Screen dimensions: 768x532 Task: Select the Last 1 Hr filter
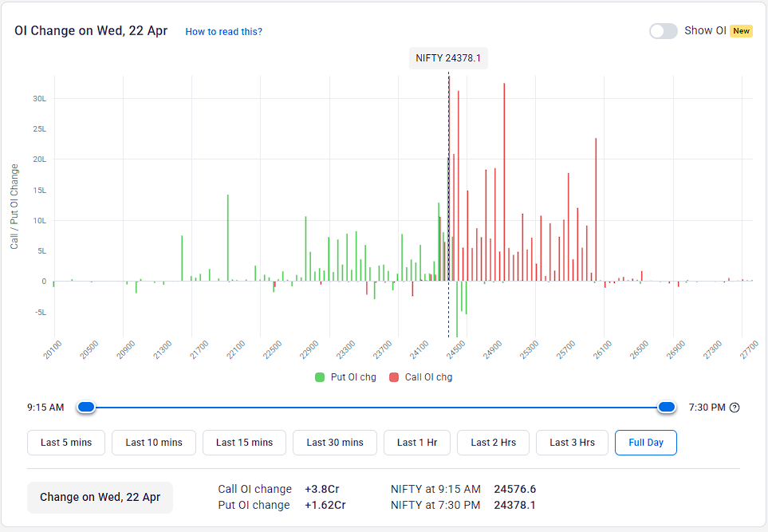tap(416, 442)
